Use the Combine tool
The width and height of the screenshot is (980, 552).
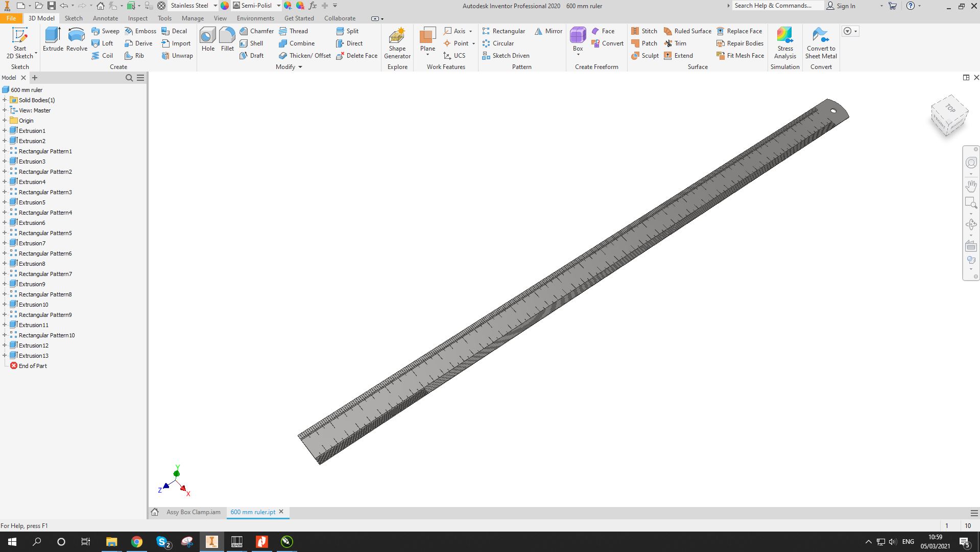(297, 43)
